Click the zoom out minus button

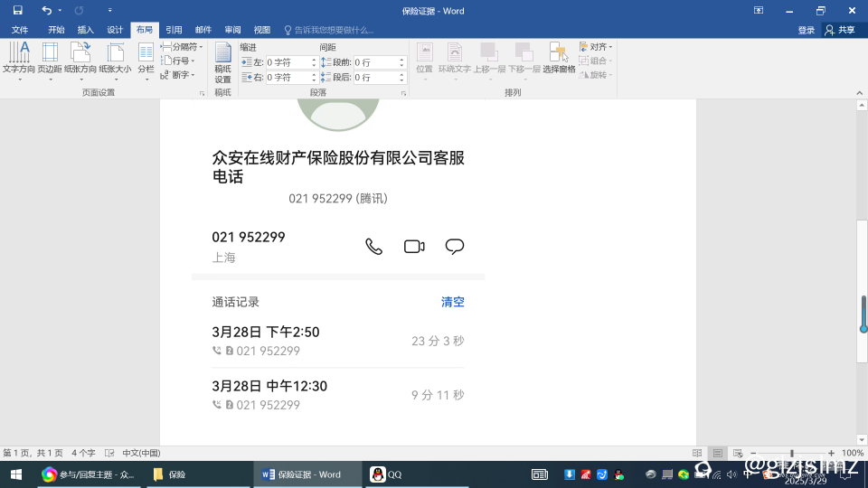pos(753,453)
